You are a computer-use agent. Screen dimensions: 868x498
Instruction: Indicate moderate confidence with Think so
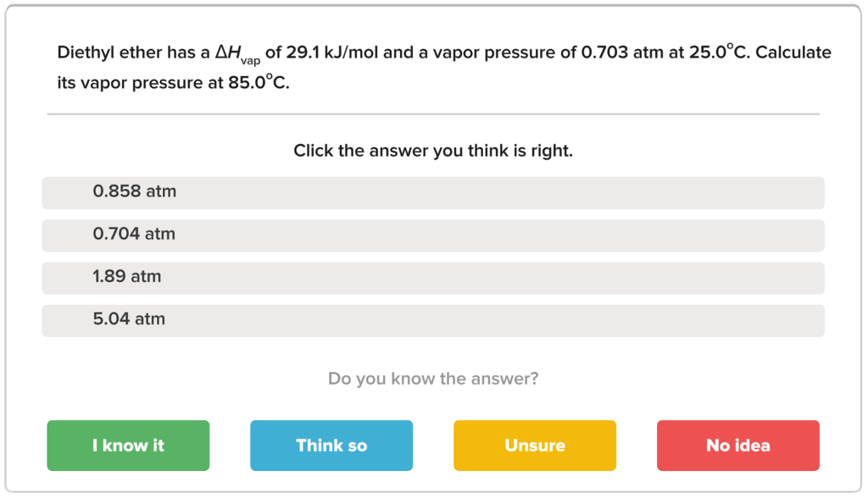pos(331,445)
